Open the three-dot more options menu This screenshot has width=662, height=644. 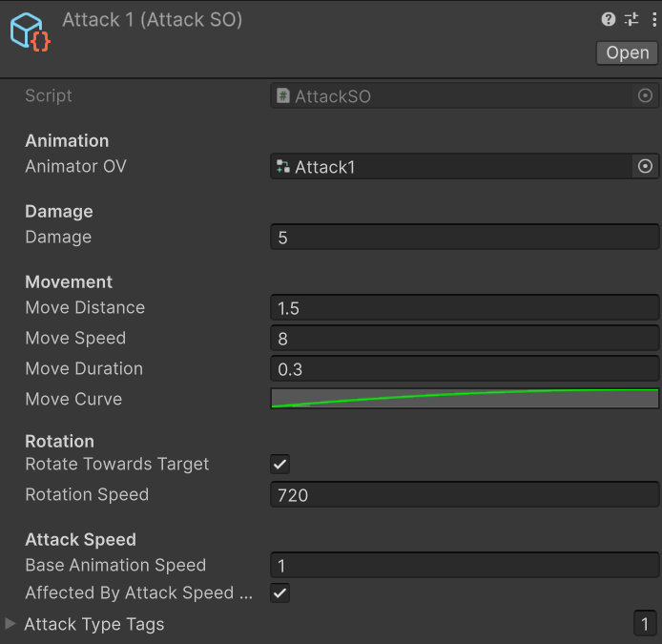(654, 19)
